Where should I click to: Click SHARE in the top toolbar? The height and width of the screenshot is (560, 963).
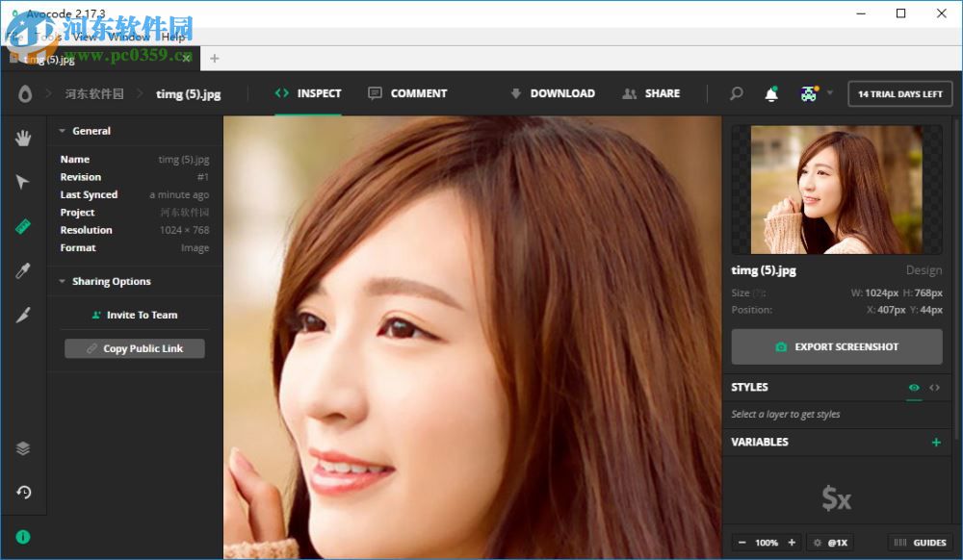(651, 93)
